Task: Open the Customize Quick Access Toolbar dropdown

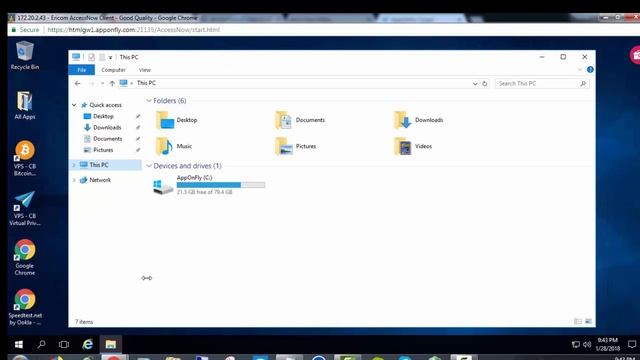Action: [110, 58]
